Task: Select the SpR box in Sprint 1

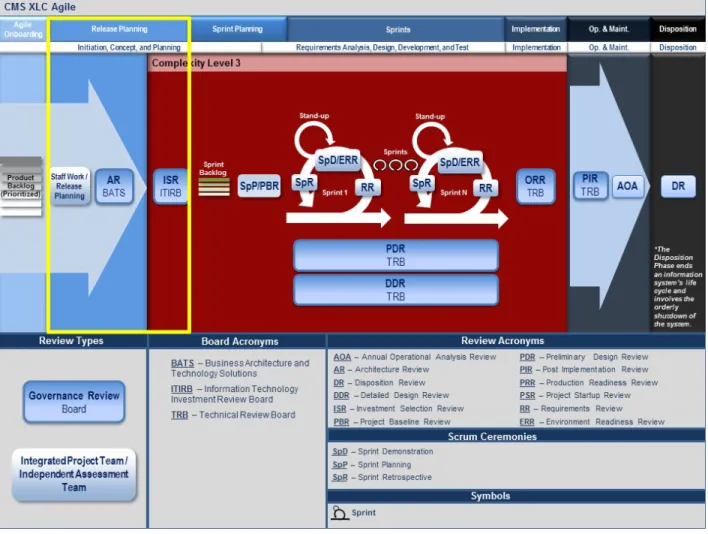Action: [x=304, y=182]
